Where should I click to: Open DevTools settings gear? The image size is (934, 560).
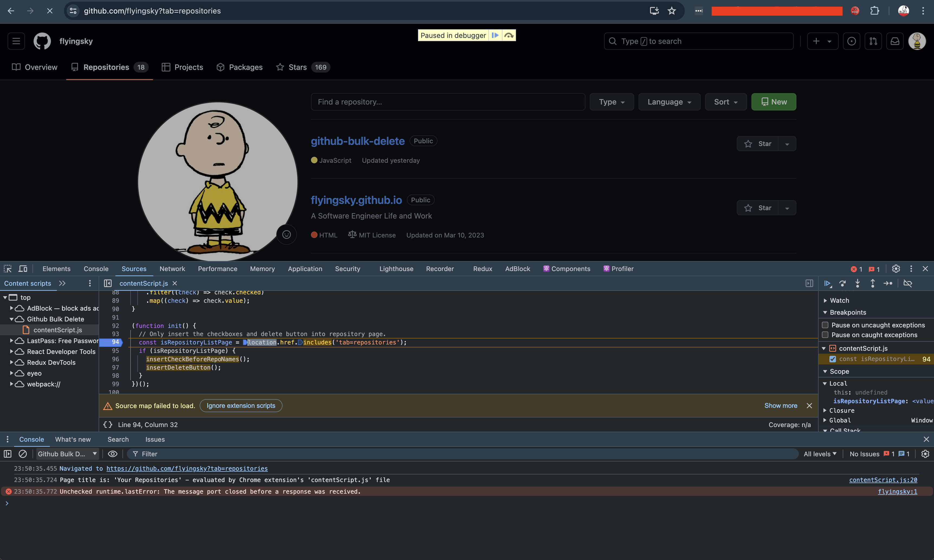tap(896, 269)
